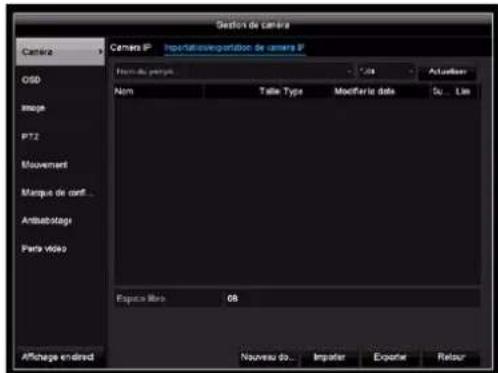Click the Affichage en direct button
This screenshot has height=373, width=498.
click(58, 357)
